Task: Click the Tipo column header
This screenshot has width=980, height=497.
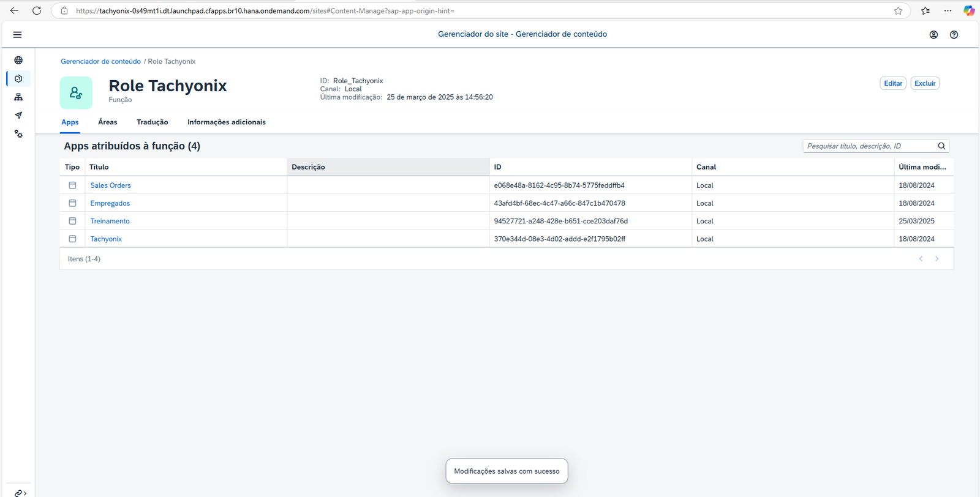Action: pyautogui.click(x=72, y=167)
